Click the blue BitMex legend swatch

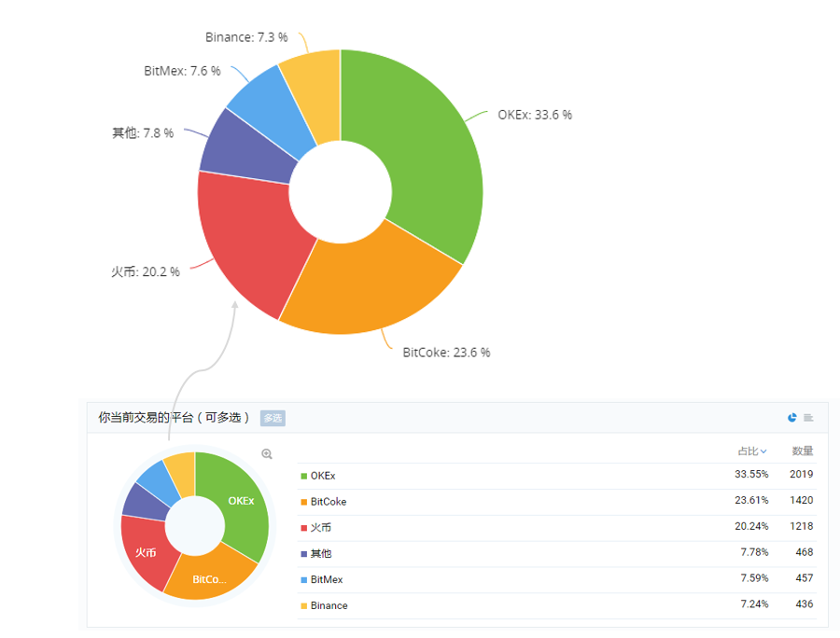(303, 579)
